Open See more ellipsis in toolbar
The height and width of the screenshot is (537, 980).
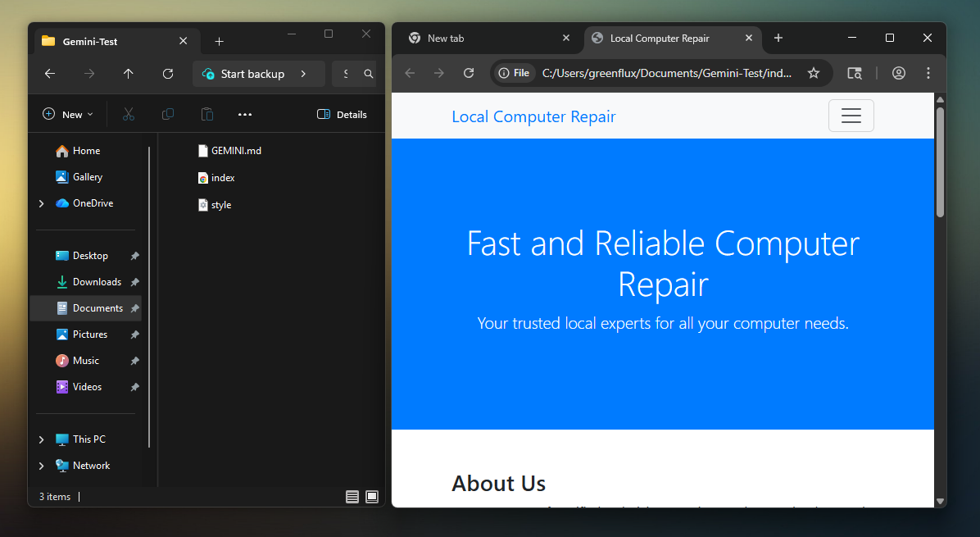(x=245, y=115)
